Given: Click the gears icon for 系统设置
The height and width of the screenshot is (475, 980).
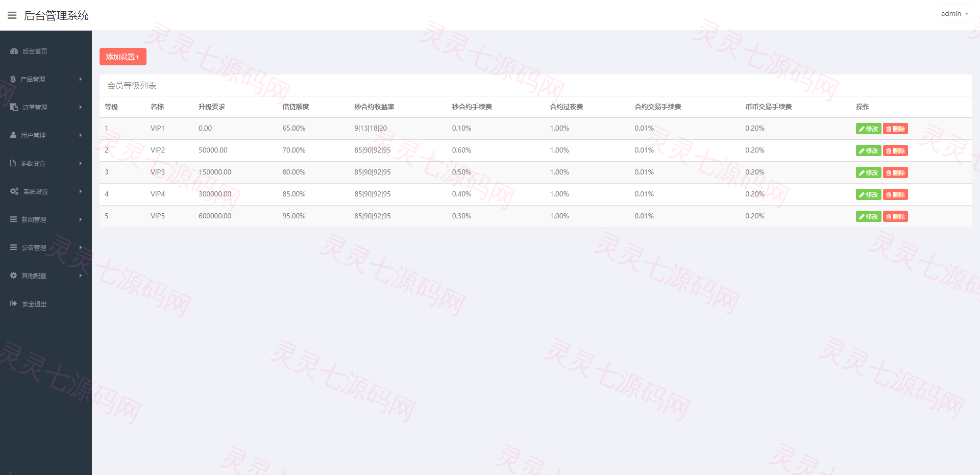Looking at the screenshot, I should click(14, 191).
